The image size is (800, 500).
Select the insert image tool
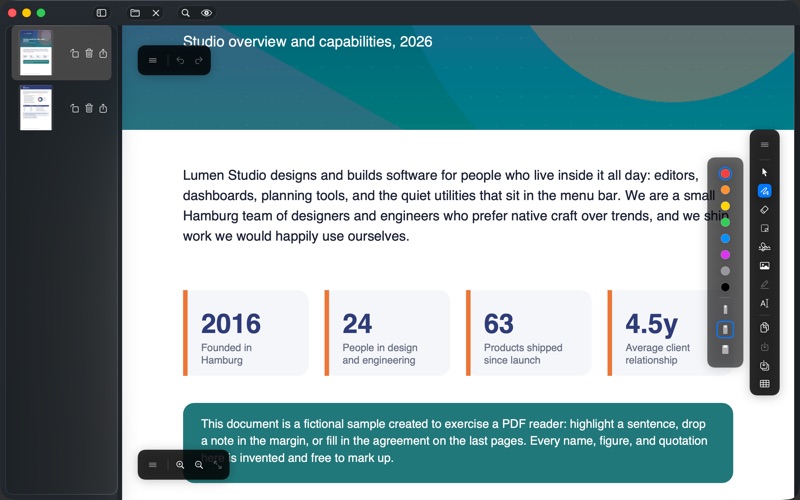[x=764, y=266]
